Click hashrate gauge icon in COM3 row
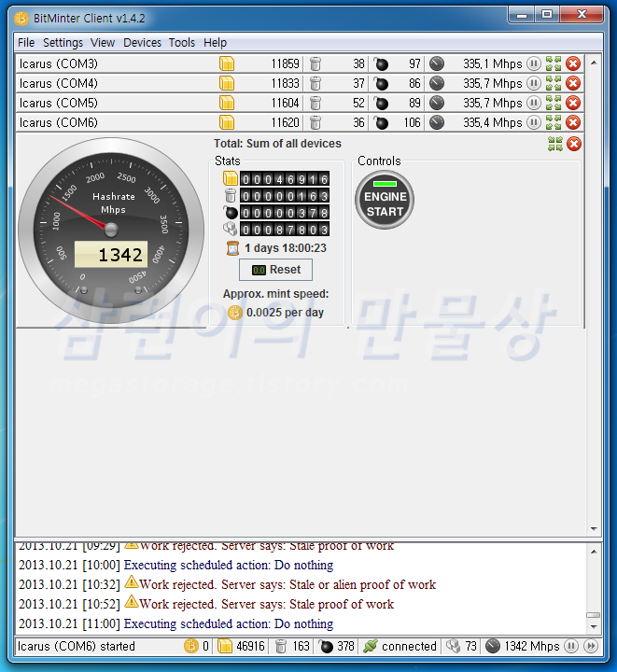The image size is (617, 672). [437, 63]
